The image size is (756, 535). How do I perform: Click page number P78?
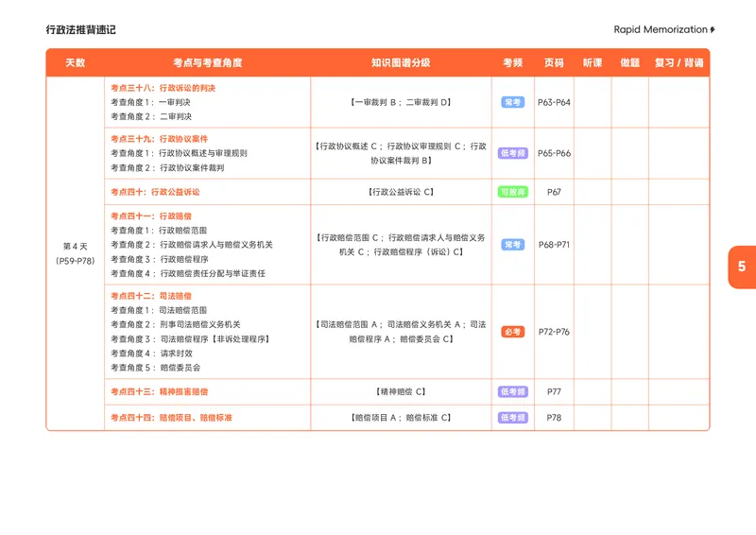[x=554, y=418]
